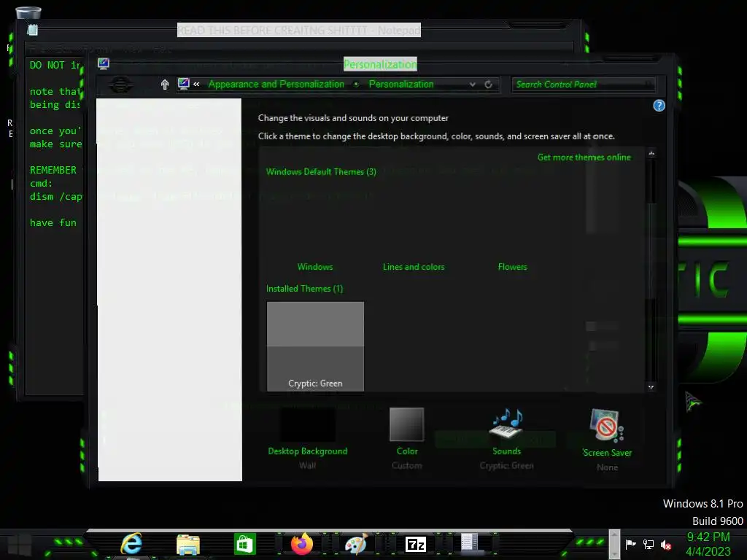Click the theme list scroll up arrow
Viewport: 747px width, 560px height.
(x=651, y=153)
